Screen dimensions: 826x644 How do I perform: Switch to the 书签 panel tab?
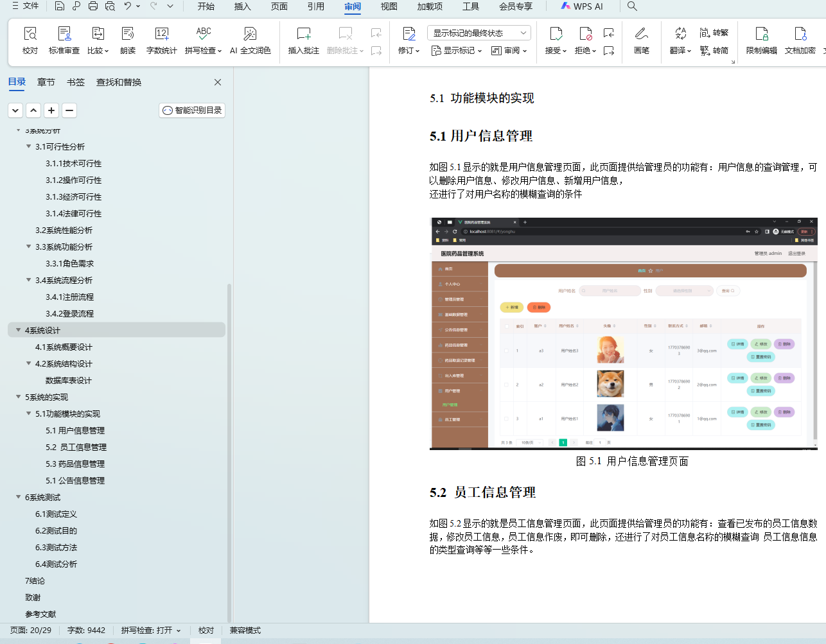(76, 82)
